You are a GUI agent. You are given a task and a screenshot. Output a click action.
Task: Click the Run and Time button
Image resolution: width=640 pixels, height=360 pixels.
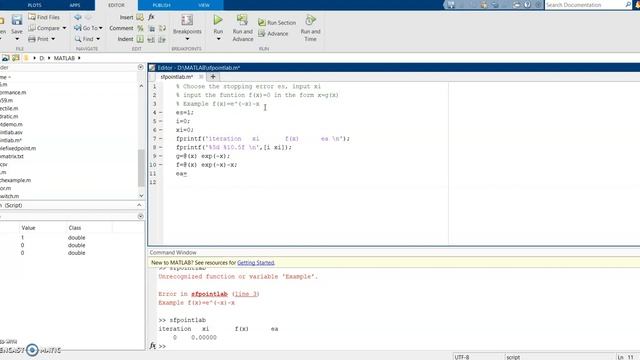[x=310, y=27]
